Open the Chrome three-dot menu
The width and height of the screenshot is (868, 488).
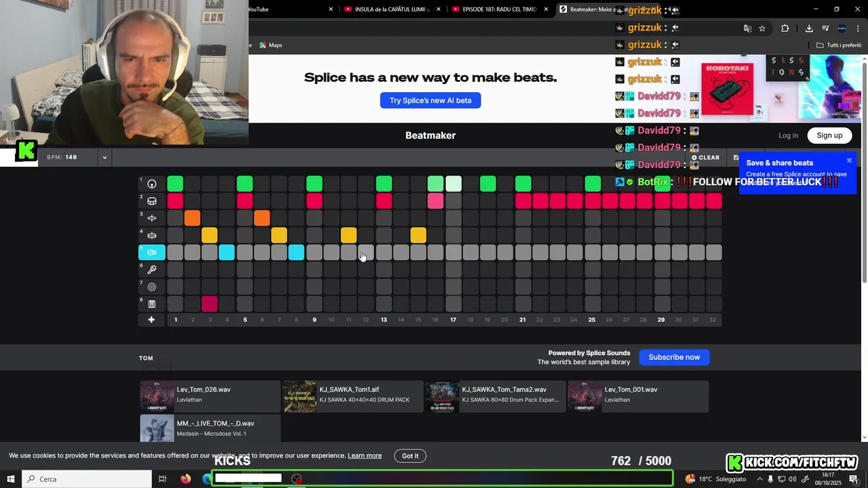[858, 28]
